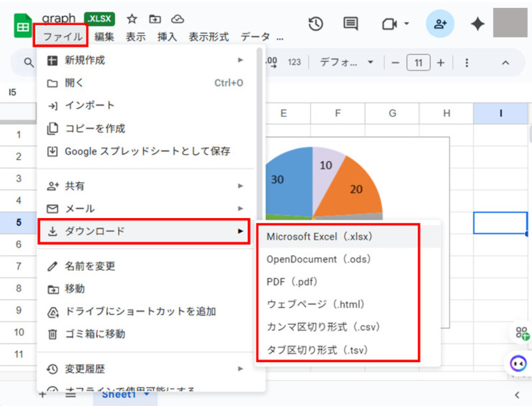This screenshot has width=532, height=406.
Task: Collapse the toolbar with the chevron
Action: [505, 62]
